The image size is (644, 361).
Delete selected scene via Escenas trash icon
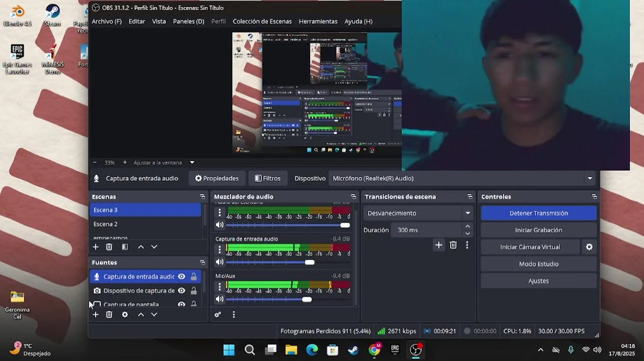[109, 247]
